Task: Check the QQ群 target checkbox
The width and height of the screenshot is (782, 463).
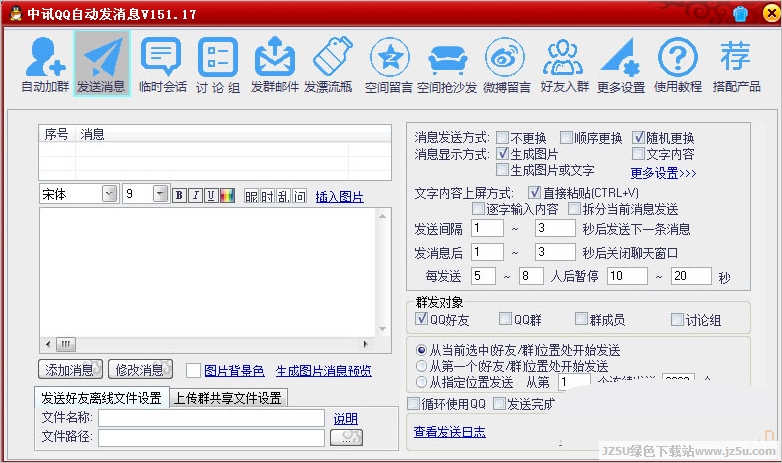Action: 505,318
